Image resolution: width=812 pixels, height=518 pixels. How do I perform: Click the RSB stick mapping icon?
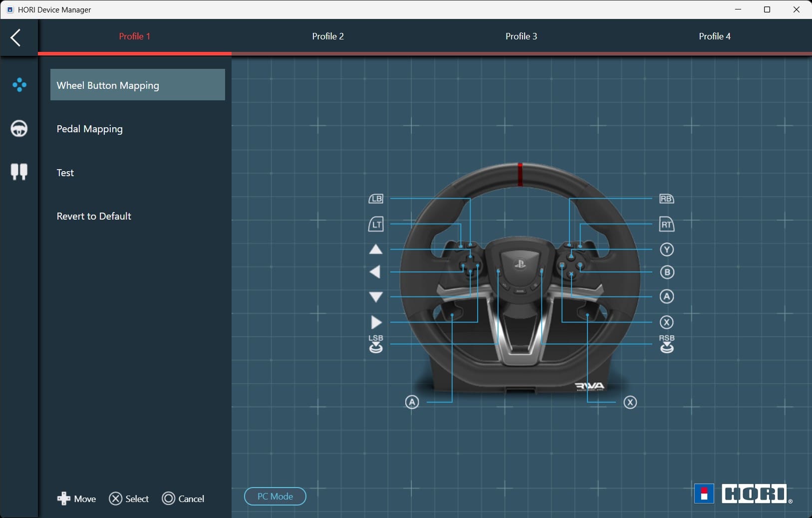coord(667,344)
